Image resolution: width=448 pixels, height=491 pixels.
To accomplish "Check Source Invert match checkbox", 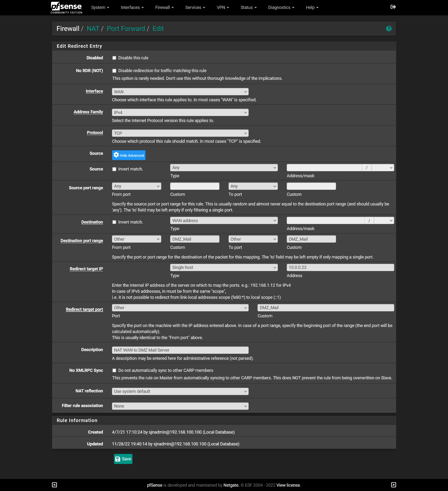I will (x=114, y=169).
